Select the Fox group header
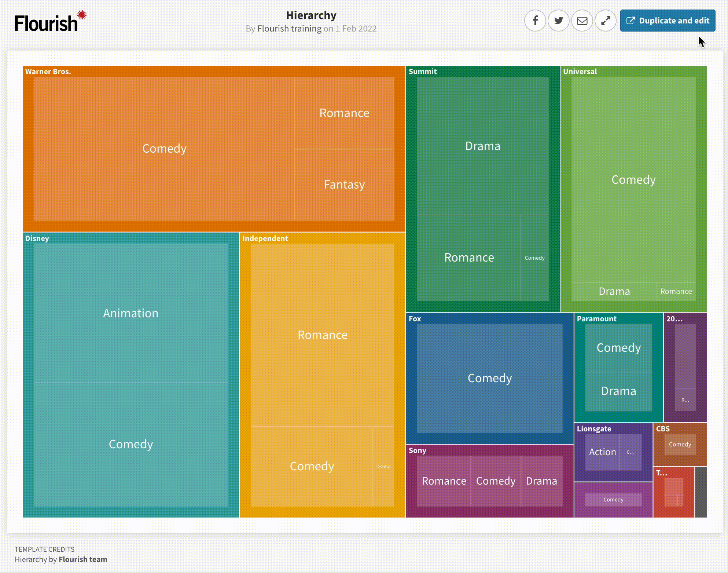Image resolution: width=728 pixels, height=573 pixels. [415, 319]
